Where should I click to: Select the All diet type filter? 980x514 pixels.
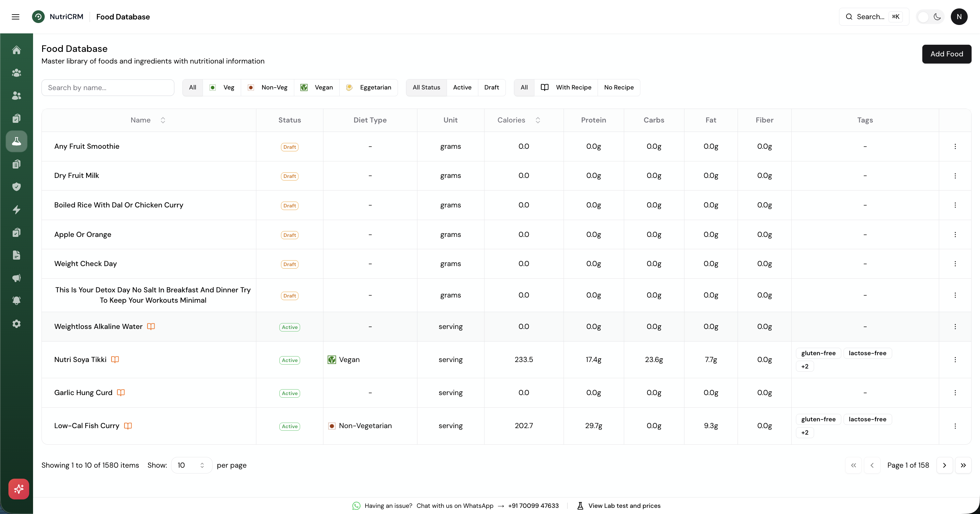coord(192,88)
